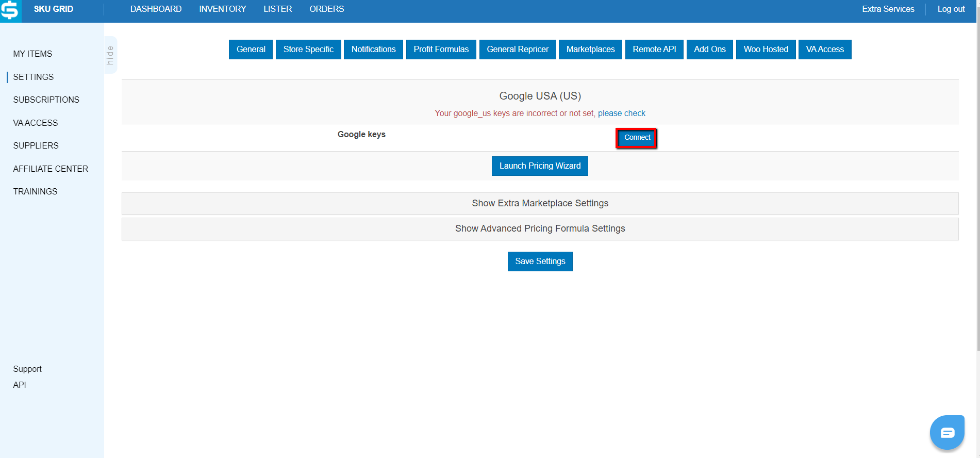The image size is (980, 458).
Task: Switch to the Store Specific tab
Action: click(308, 50)
